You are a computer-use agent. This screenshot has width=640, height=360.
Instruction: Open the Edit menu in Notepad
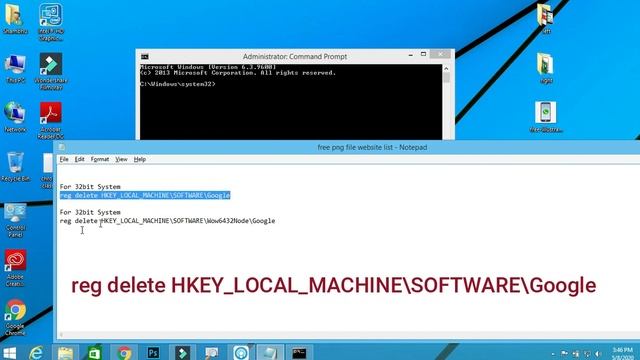(x=79, y=159)
